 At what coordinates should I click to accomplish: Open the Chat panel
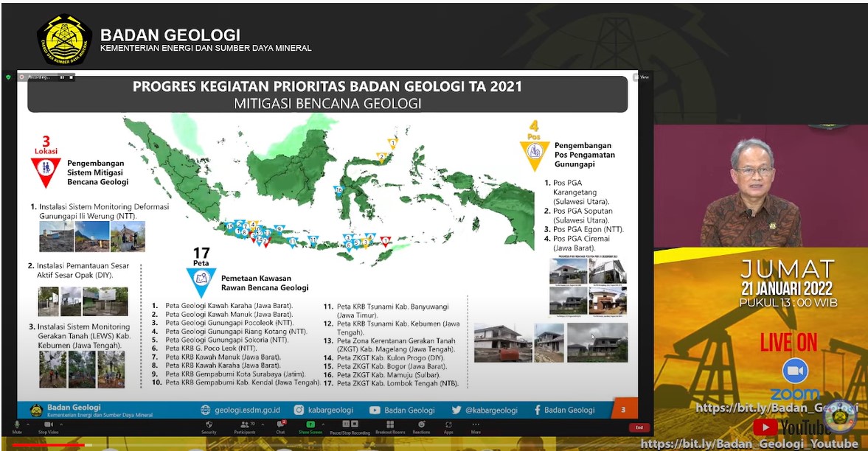(x=280, y=425)
